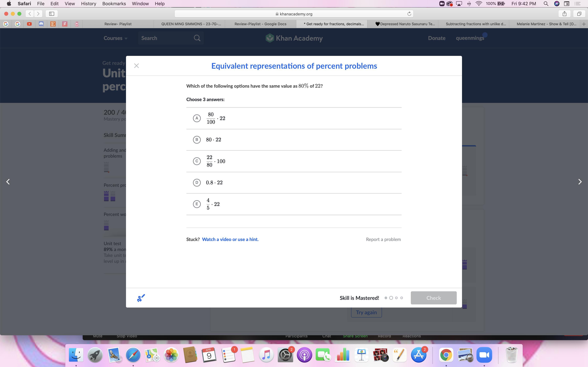Switch to Review-Playlist - Google Docs tab

[260, 24]
